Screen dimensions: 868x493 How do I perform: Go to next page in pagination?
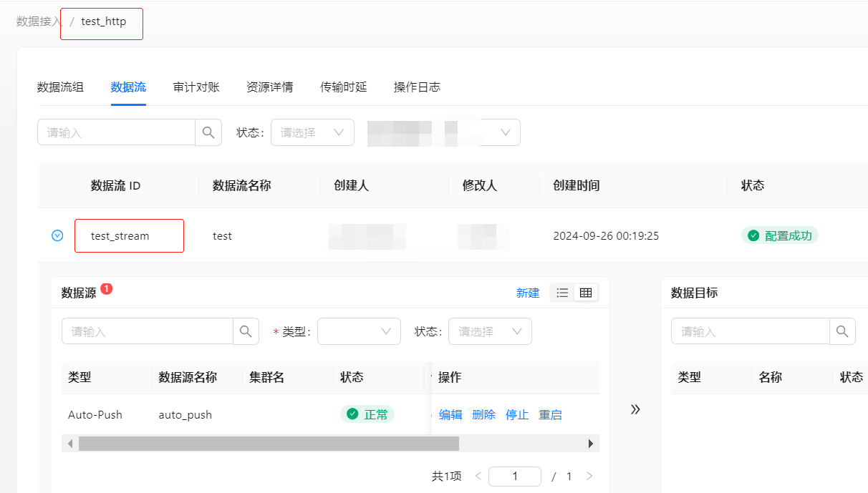[589, 476]
